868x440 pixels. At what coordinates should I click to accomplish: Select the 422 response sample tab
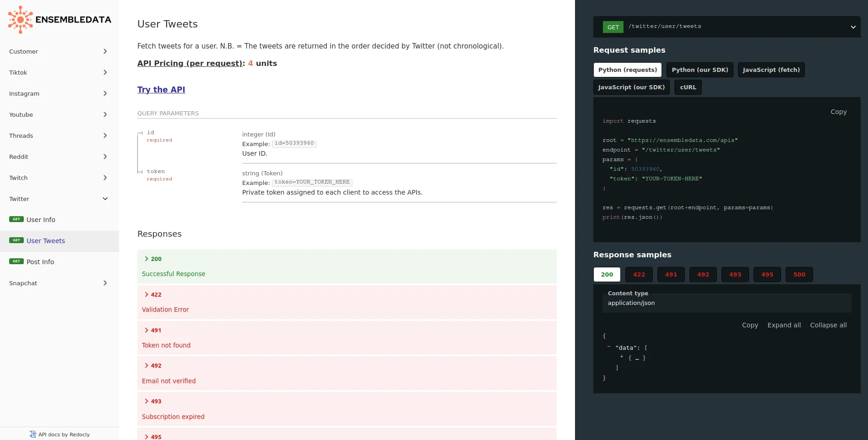tap(639, 274)
